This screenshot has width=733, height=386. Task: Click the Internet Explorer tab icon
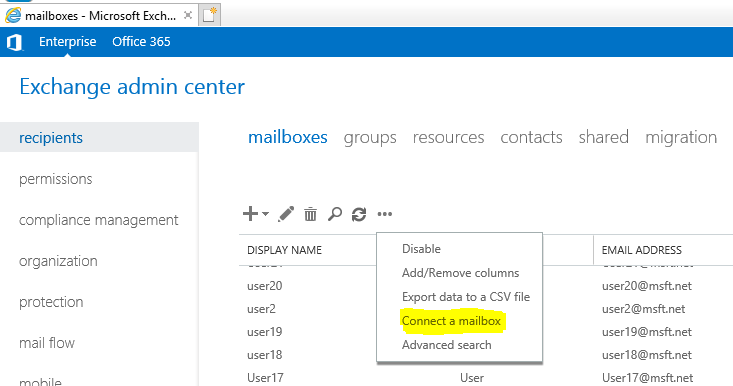point(13,15)
